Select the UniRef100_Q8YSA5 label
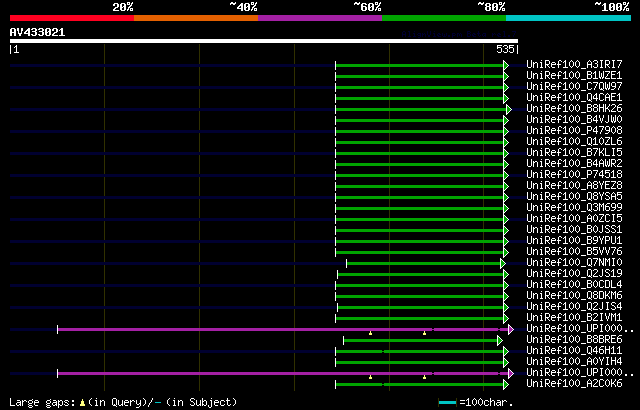 point(574,197)
